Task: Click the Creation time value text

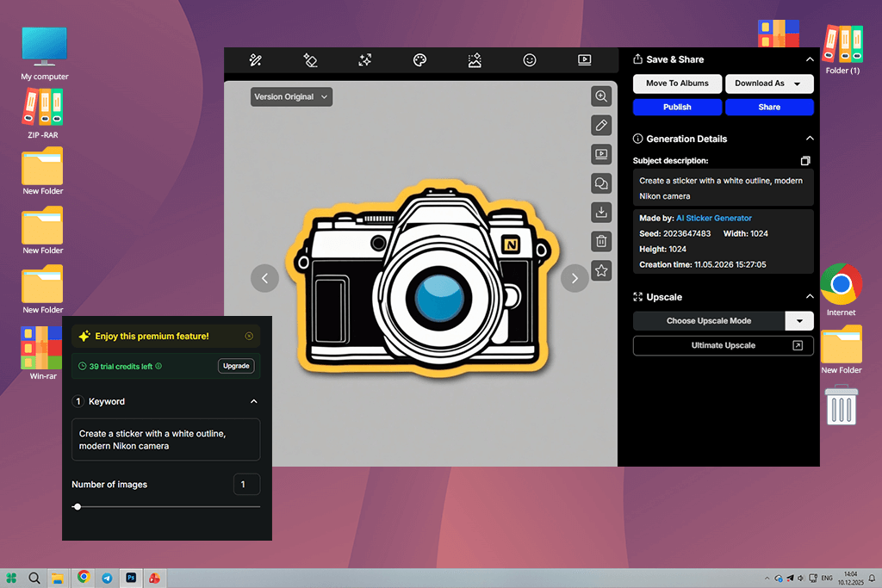Action: (x=730, y=265)
